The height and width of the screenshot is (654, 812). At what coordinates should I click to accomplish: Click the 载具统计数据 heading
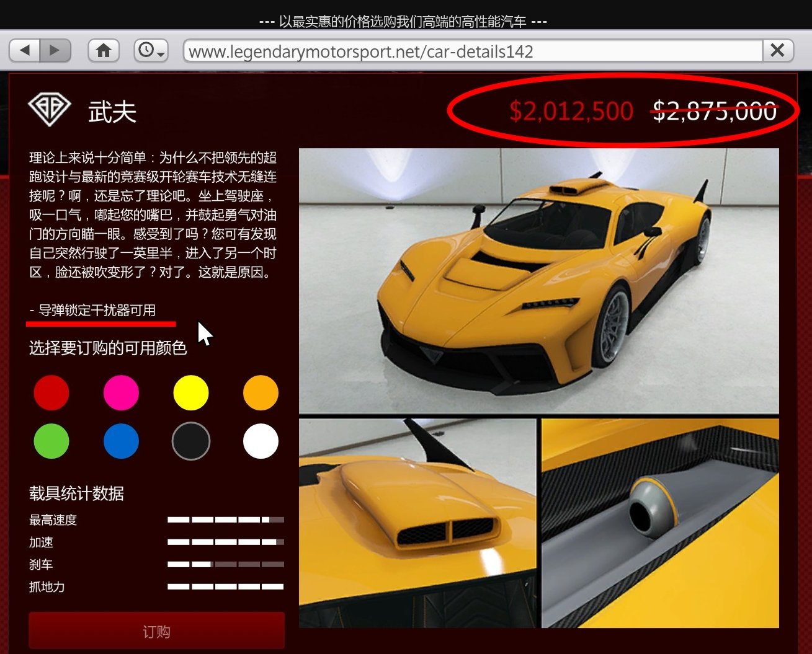[x=76, y=493]
